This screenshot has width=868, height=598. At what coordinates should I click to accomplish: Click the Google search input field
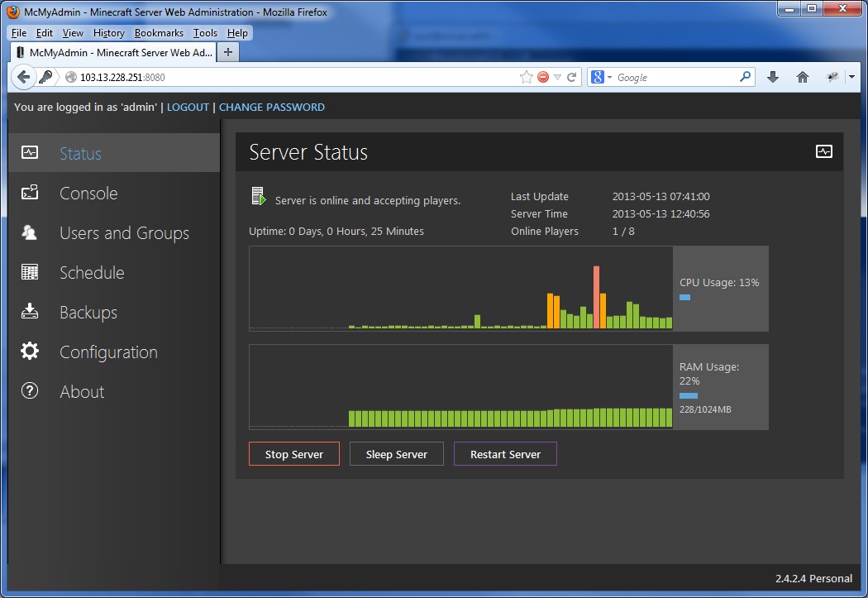click(x=676, y=78)
